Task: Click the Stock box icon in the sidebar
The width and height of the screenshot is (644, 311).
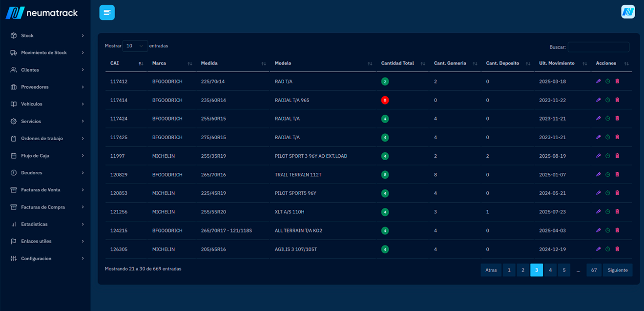Action: click(x=14, y=36)
